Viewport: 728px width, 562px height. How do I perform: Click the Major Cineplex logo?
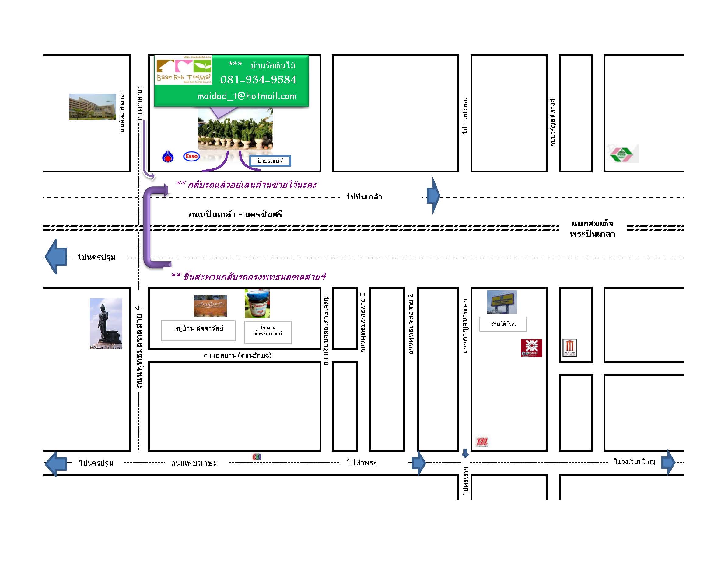pos(569,348)
